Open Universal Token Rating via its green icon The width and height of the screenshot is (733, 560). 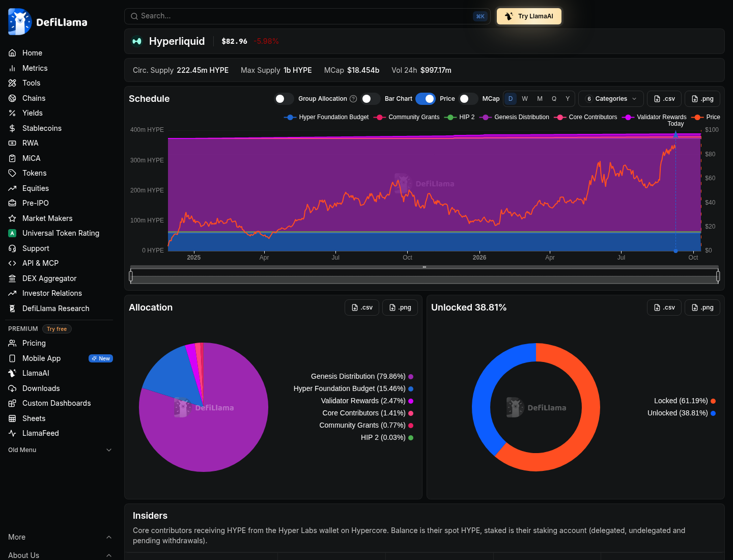[x=12, y=233]
